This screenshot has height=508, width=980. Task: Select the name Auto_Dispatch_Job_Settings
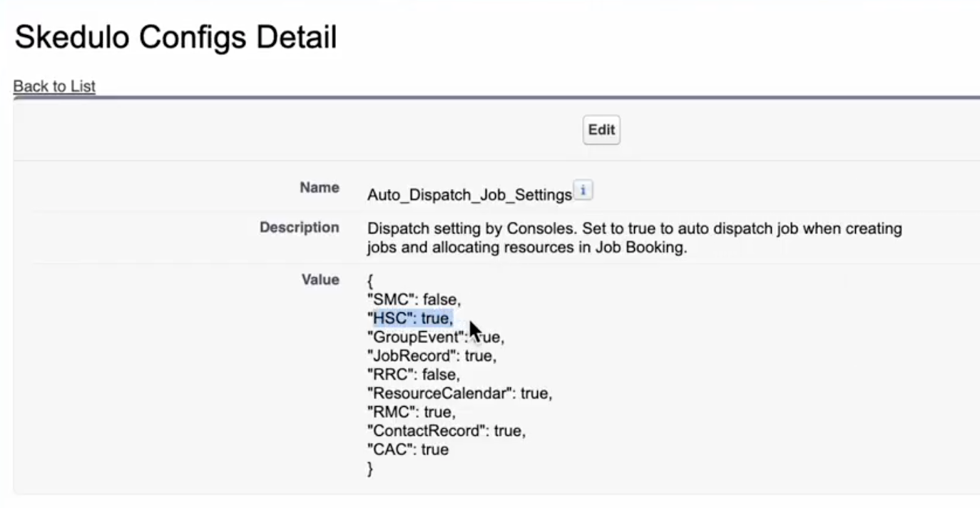469,195
